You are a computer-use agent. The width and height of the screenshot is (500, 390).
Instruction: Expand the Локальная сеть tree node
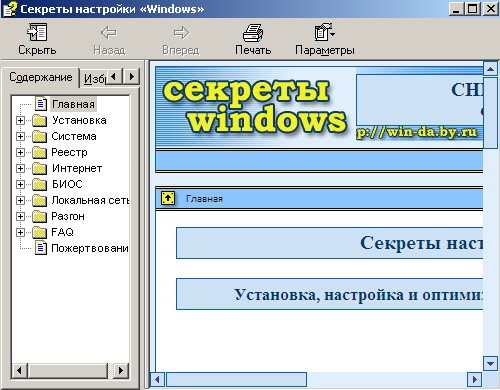[x=20, y=200]
